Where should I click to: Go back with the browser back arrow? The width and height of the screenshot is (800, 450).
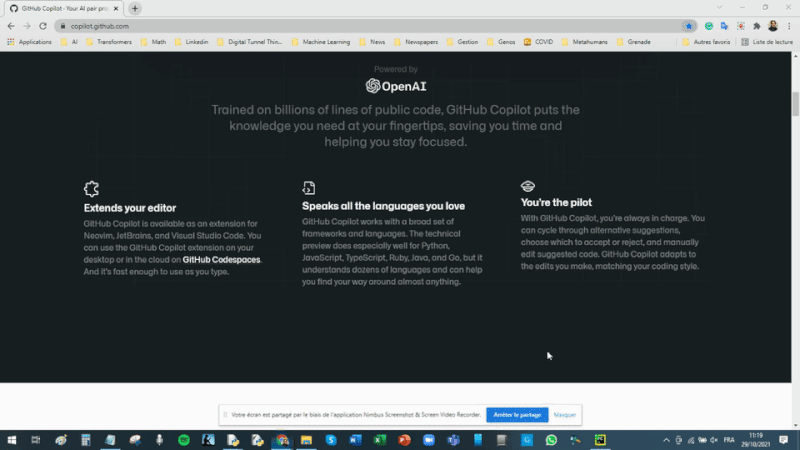[11, 26]
